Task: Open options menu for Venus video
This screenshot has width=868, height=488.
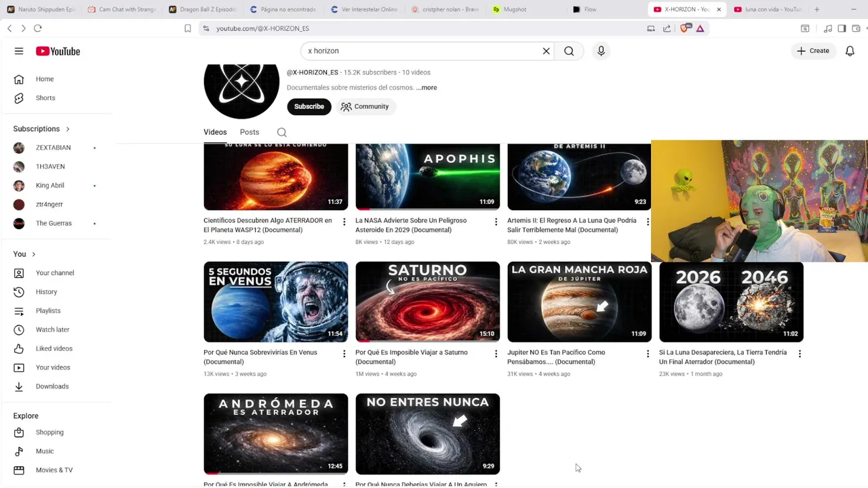Action: coord(344,354)
